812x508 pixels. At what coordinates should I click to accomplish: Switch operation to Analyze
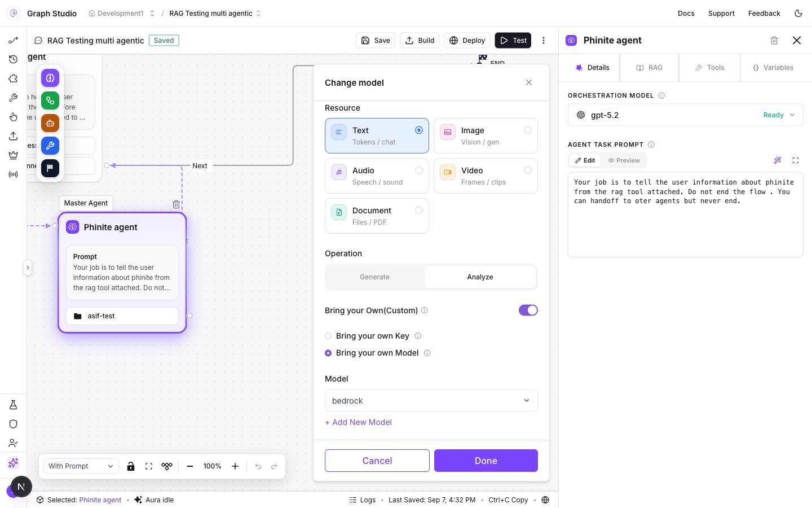click(480, 277)
